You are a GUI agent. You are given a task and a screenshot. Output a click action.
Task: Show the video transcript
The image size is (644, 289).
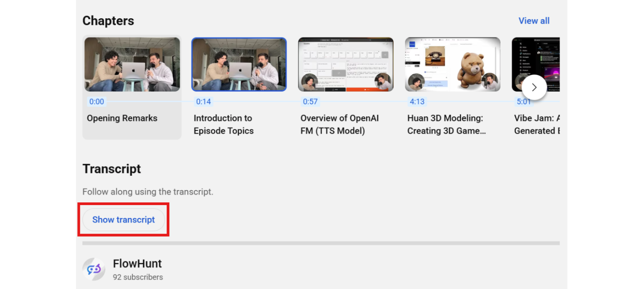click(x=123, y=219)
